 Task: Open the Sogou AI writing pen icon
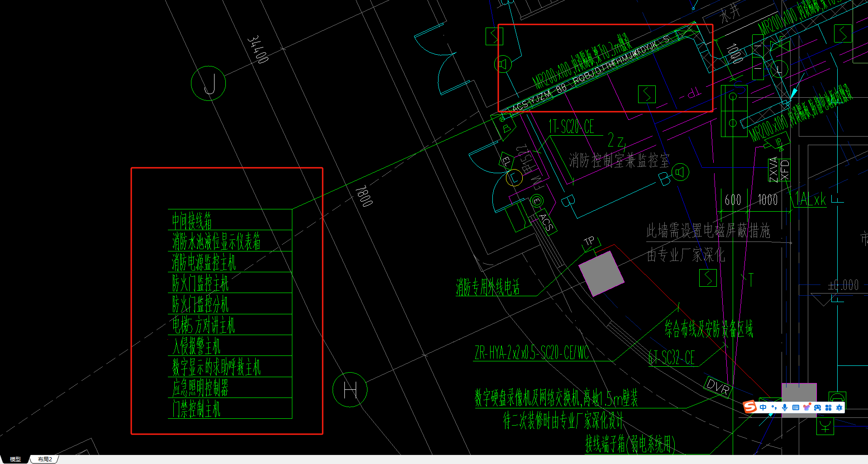[839, 407]
